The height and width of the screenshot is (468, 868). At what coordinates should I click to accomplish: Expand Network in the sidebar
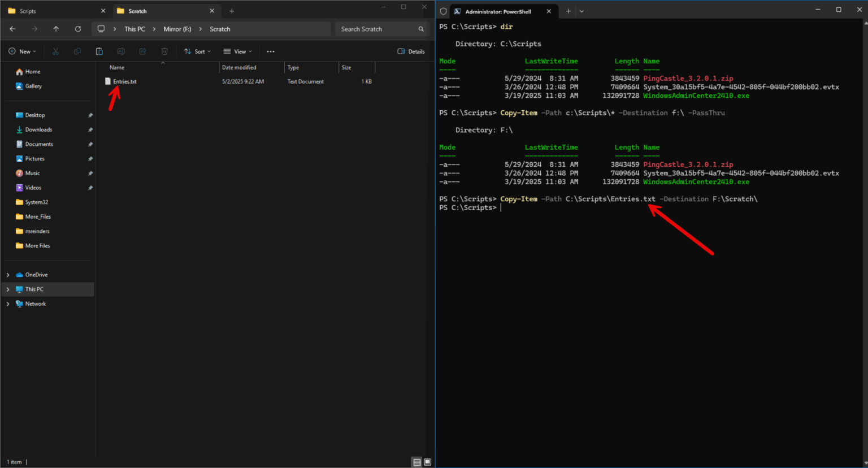[8, 304]
